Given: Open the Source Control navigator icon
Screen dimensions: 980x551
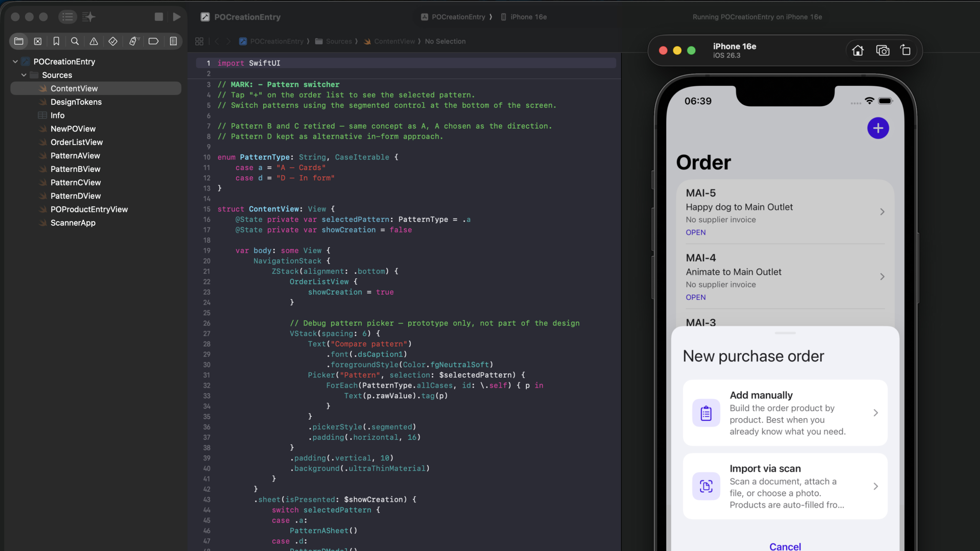Looking at the screenshot, I should 38,41.
